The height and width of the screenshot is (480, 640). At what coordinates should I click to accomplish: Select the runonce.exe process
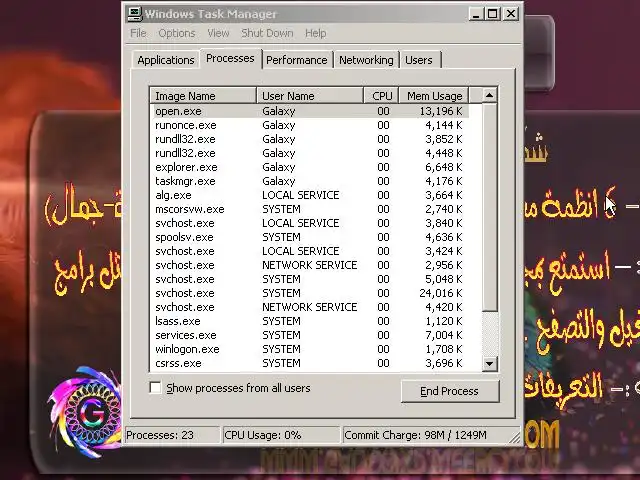click(x=309, y=125)
